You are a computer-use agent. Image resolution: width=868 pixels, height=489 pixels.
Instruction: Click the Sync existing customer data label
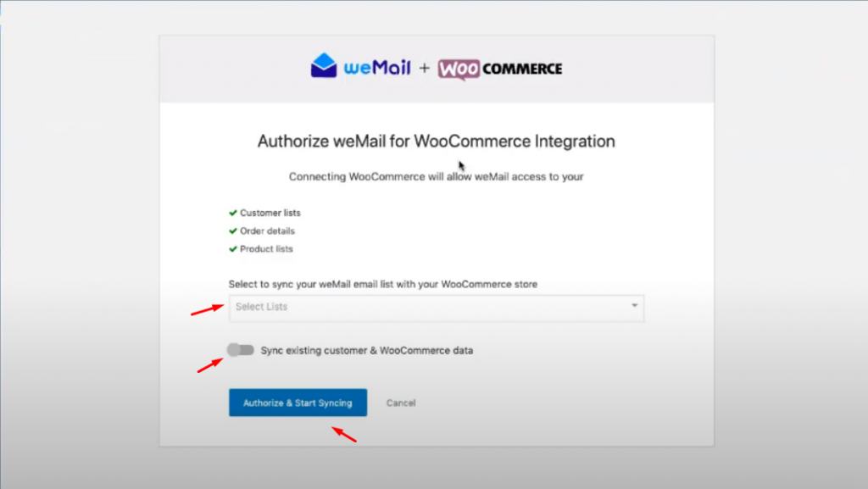(366, 351)
